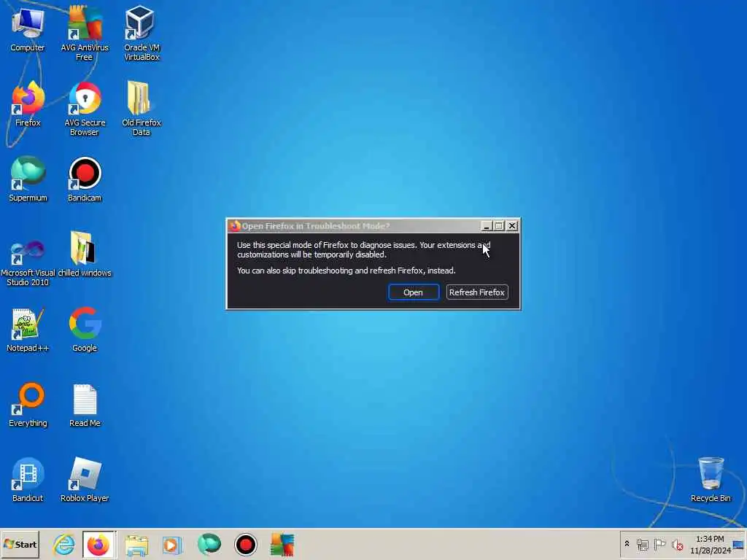Select the Roblox Player desktop shortcut
This screenshot has width=747, height=560.
(x=85, y=480)
